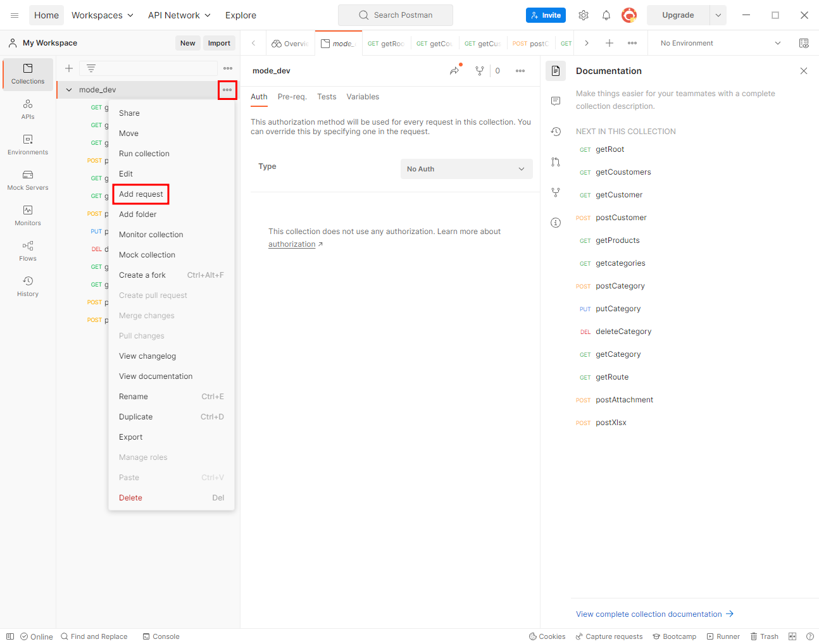Open Mock Servers in the sidebar
Image resolution: width=819 pixels, height=644 pixels.
click(28, 180)
